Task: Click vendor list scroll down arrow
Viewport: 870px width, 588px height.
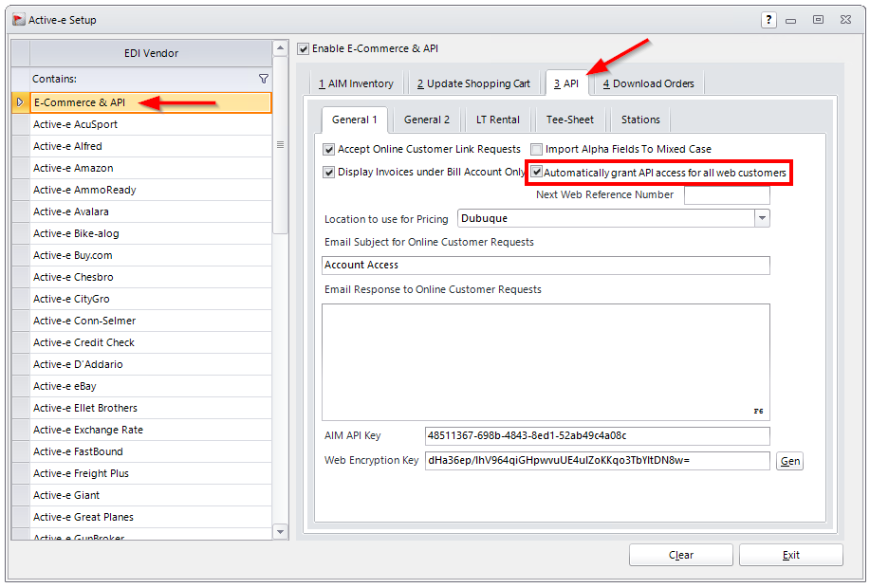Action: tap(280, 531)
